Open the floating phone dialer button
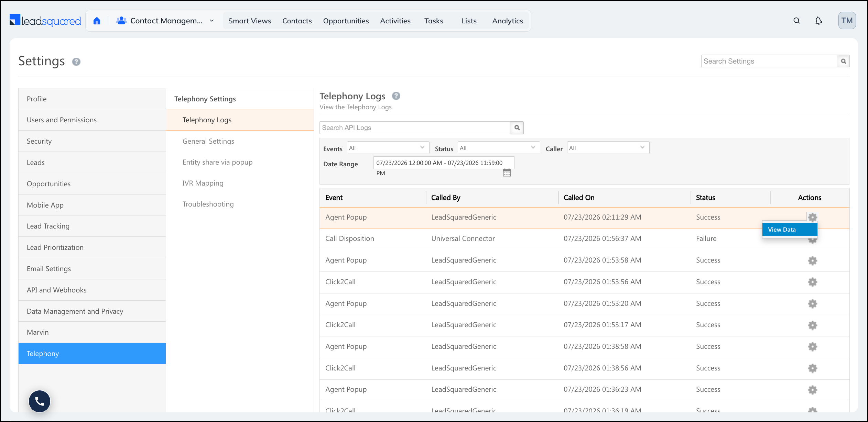868x422 pixels. click(x=40, y=401)
